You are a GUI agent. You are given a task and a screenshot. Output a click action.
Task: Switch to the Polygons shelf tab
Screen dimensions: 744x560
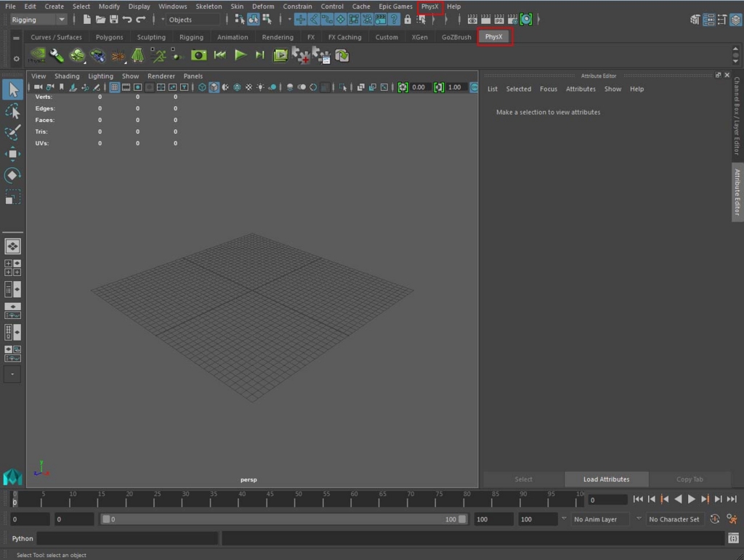(109, 37)
